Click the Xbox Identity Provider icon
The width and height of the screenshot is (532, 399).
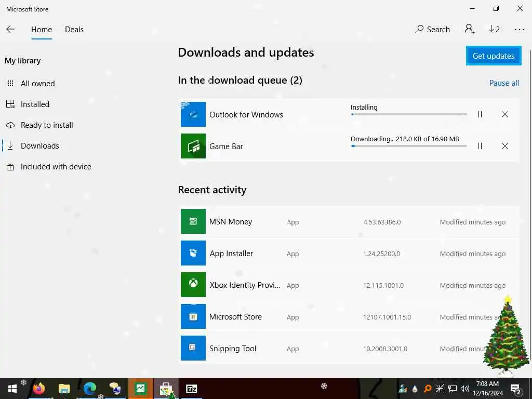(193, 285)
